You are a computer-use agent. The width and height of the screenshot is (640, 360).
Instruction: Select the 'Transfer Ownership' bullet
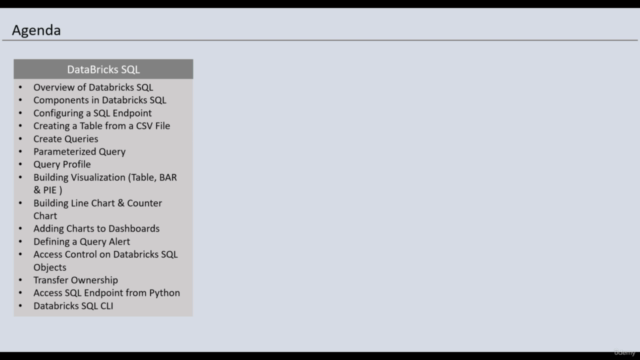(x=76, y=280)
